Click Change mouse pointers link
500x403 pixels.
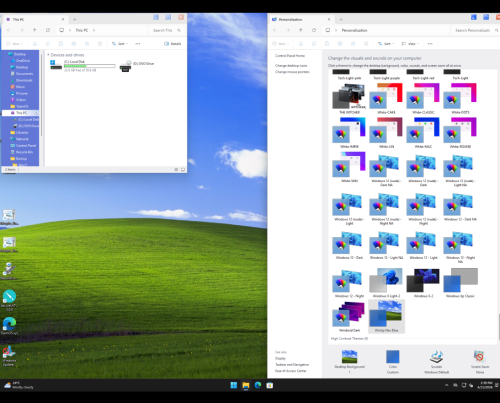(x=292, y=72)
